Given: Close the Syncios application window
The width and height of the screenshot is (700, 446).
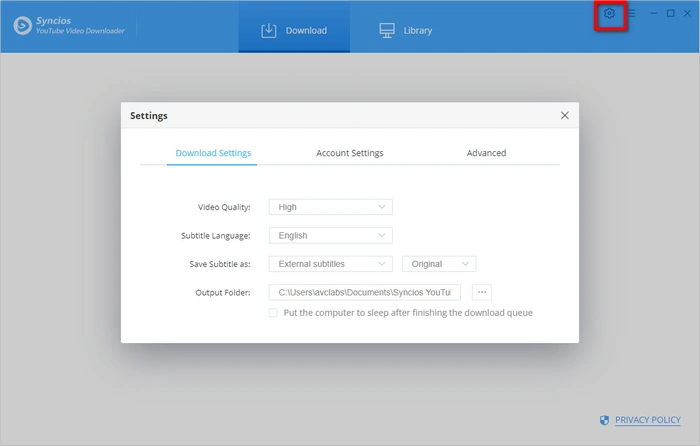Looking at the screenshot, I should point(686,14).
